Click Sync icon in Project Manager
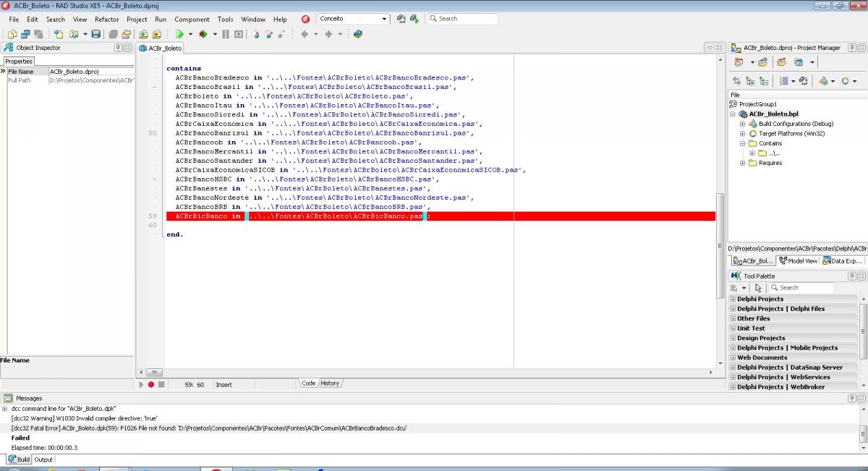Image resolution: width=868 pixels, height=471 pixels. pyautogui.click(x=736, y=81)
